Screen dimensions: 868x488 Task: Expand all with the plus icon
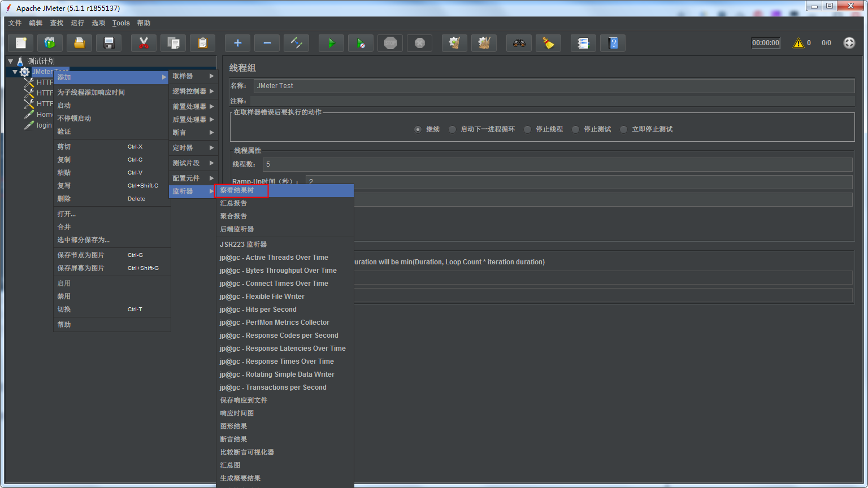tap(237, 43)
